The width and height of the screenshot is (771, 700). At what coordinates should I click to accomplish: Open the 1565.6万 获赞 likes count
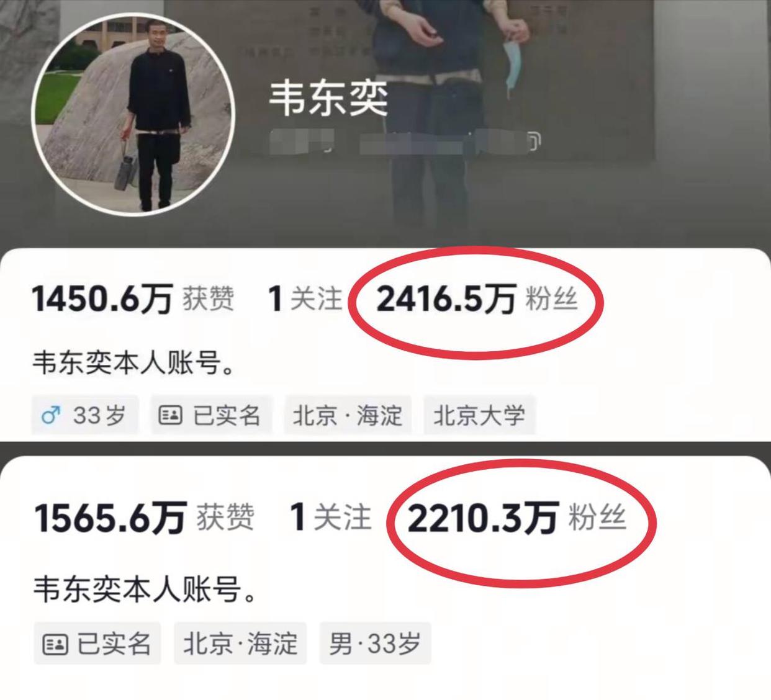pos(144,518)
